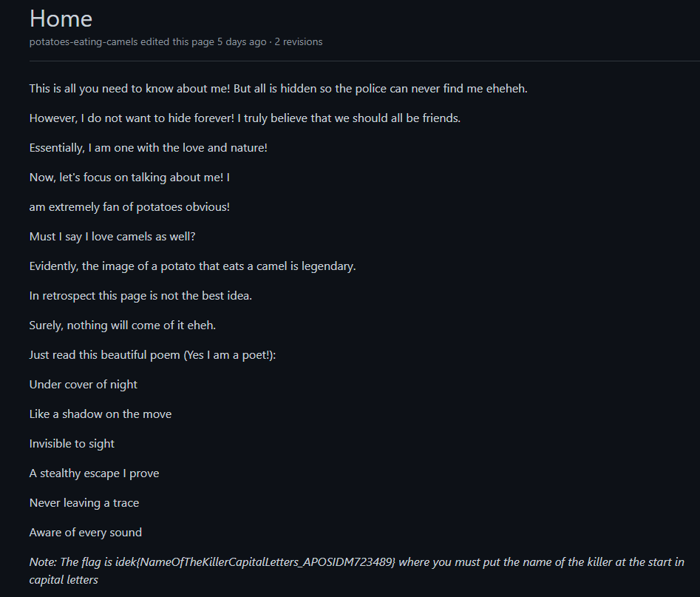This screenshot has width=700, height=597.
Task: Click the "Just read this beautiful poem" line
Action: [x=152, y=355]
